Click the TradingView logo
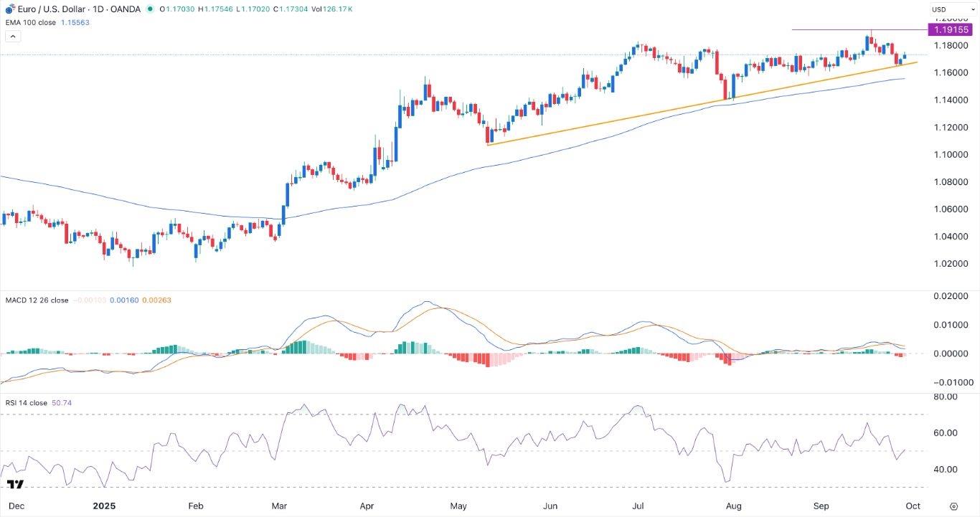The image size is (980, 517). [x=14, y=485]
